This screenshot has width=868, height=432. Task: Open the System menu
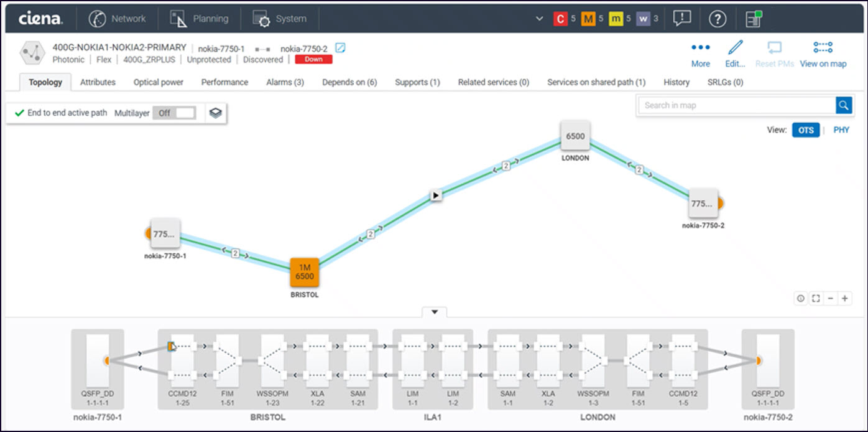pos(280,19)
